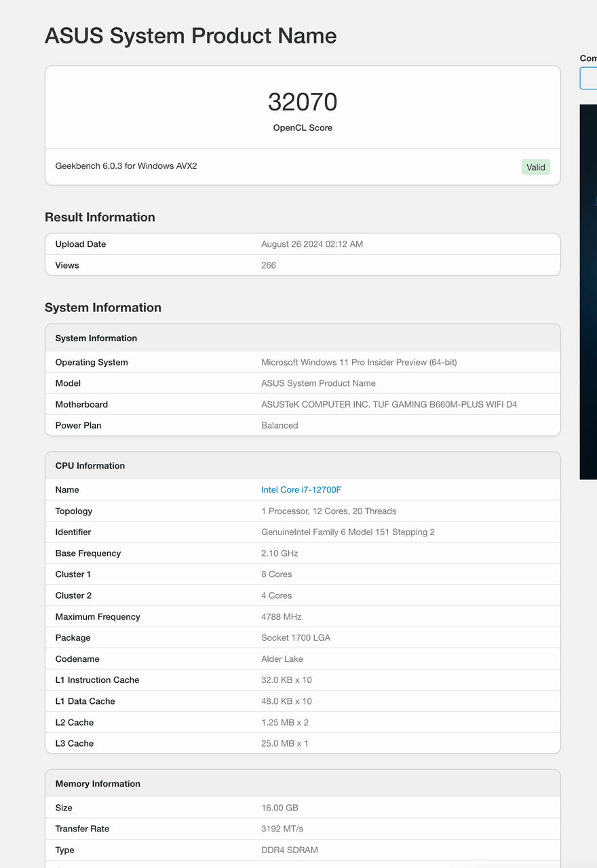Select the DDR4 SDRAM memory type value
597x868 pixels.
(290, 850)
